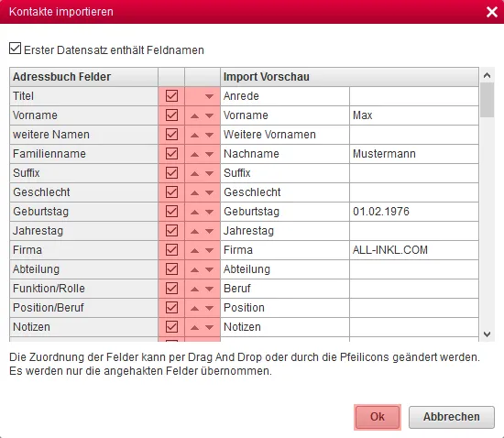Move Notizen row down

pyautogui.click(x=209, y=327)
